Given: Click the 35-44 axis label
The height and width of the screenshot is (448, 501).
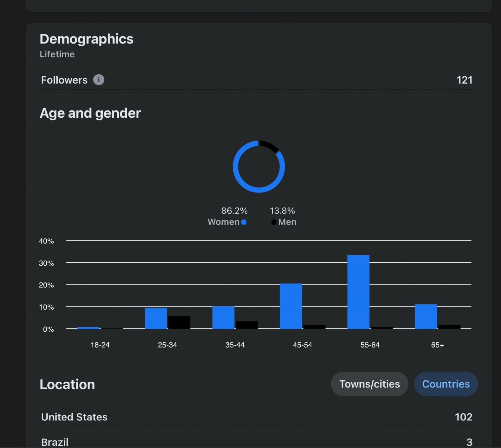Looking at the screenshot, I should click(x=235, y=345).
